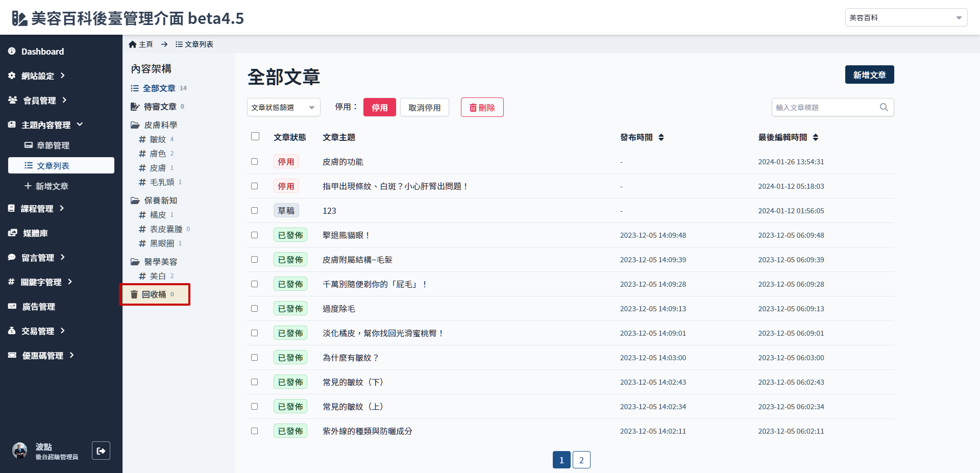Screen dimensions: 980x473
Task: Expand the 網站設定 menu chevron
Action: 62,76
